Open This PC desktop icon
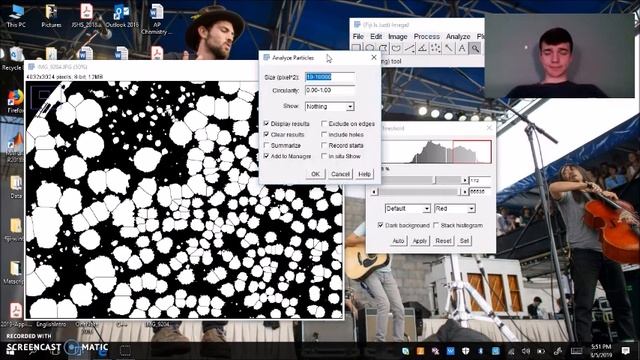The height and width of the screenshot is (360, 640). pos(16,16)
